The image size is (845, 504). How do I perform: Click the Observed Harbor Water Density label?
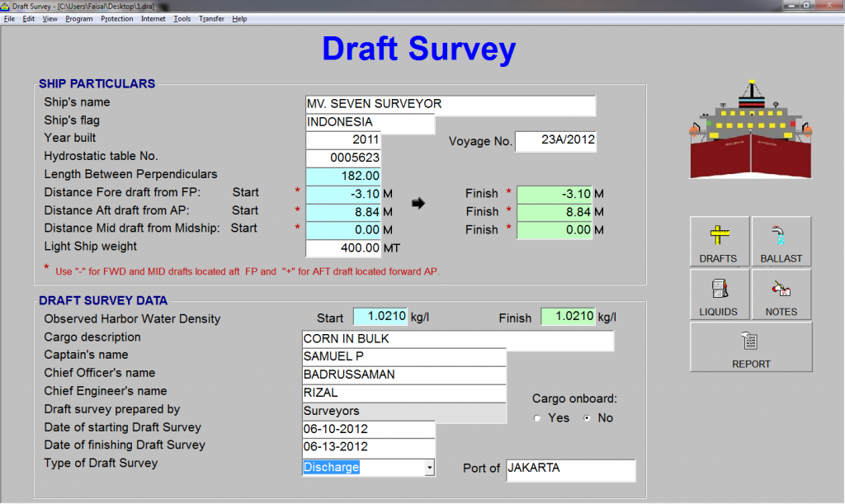pos(132,318)
